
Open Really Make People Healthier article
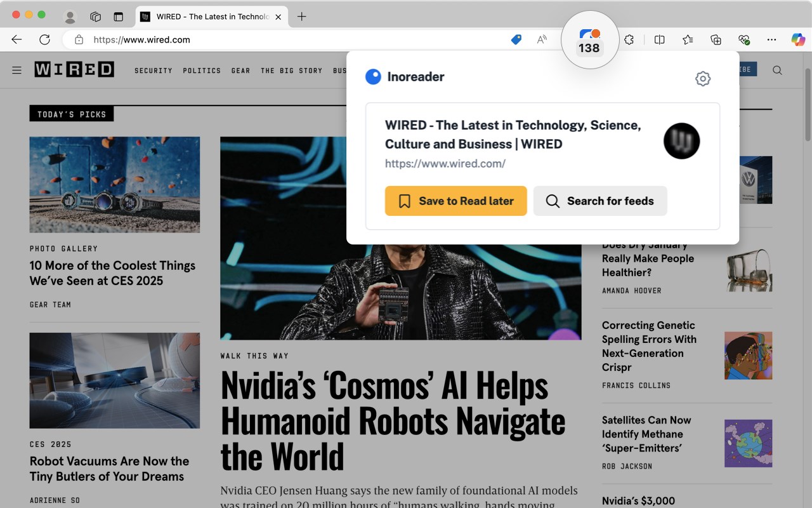click(648, 260)
